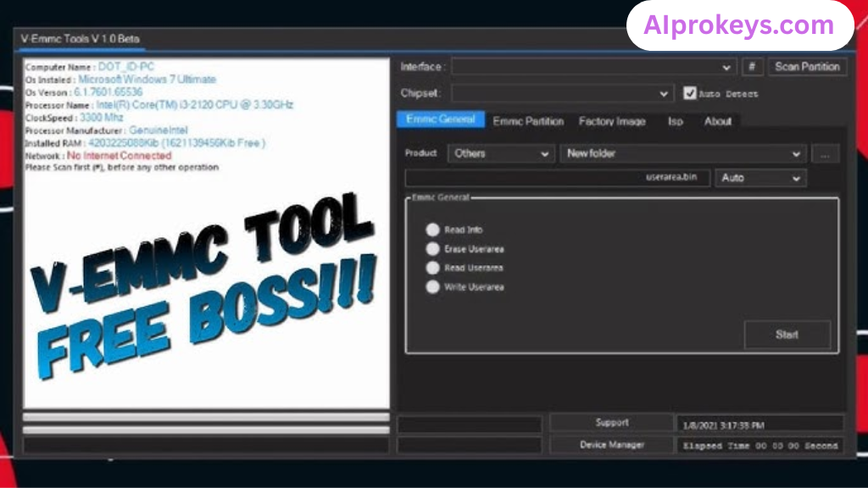Click the userarea.bin file path field

click(x=558, y=178)
